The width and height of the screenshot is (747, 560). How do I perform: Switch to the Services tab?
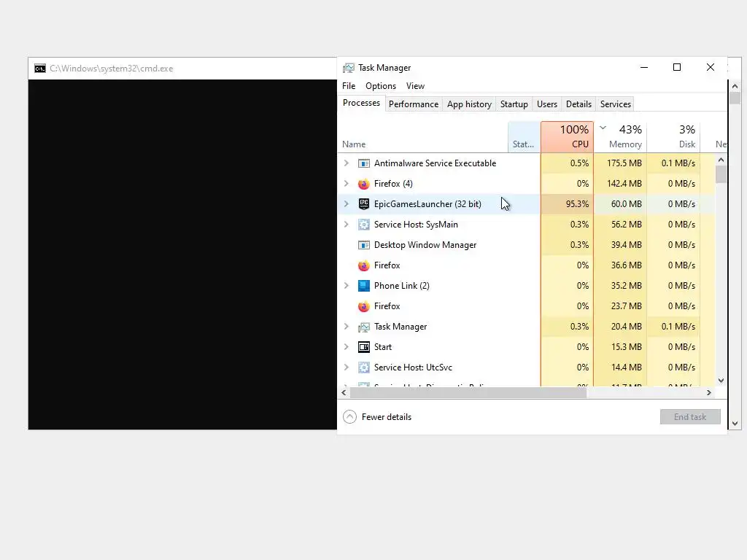pyautogui.click(x=615, y=104)
